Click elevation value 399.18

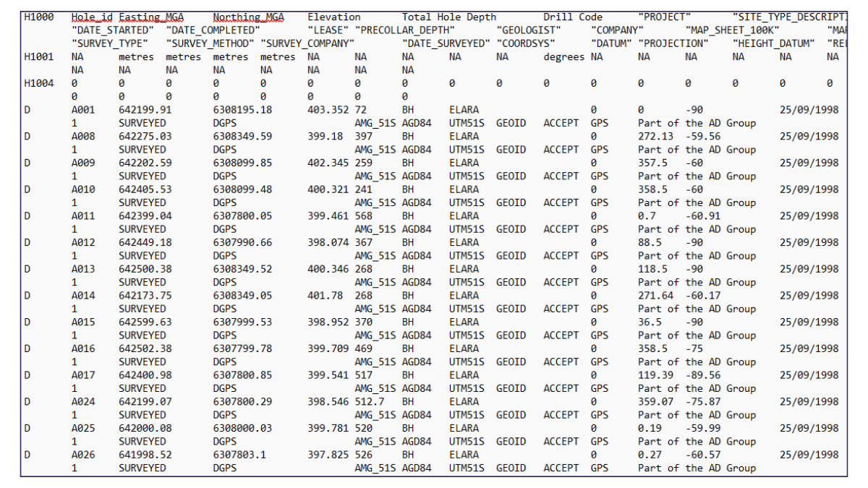coord(325,137)
